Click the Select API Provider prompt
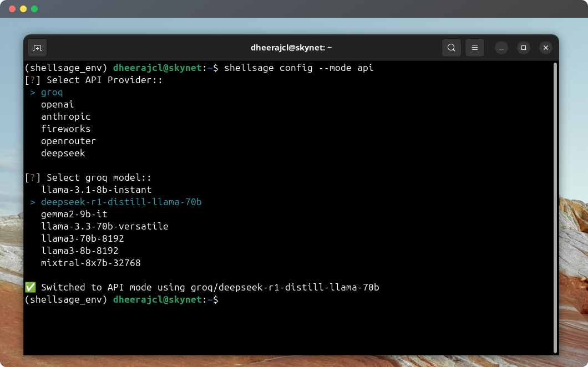The image size is (588, 367). [93, 80]
